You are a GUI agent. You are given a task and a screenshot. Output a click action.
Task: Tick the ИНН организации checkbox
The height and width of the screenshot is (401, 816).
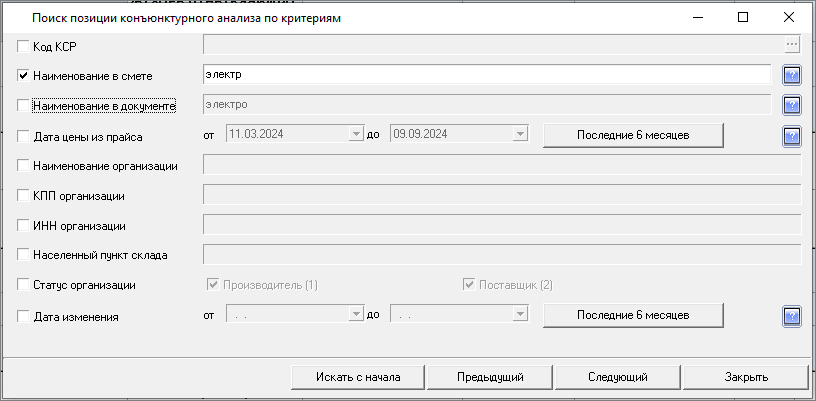click(24, 226)
